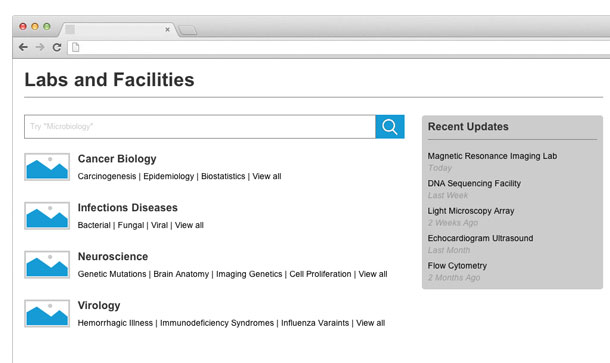Click the Try "Microbiology" search field

coord(200,126)
